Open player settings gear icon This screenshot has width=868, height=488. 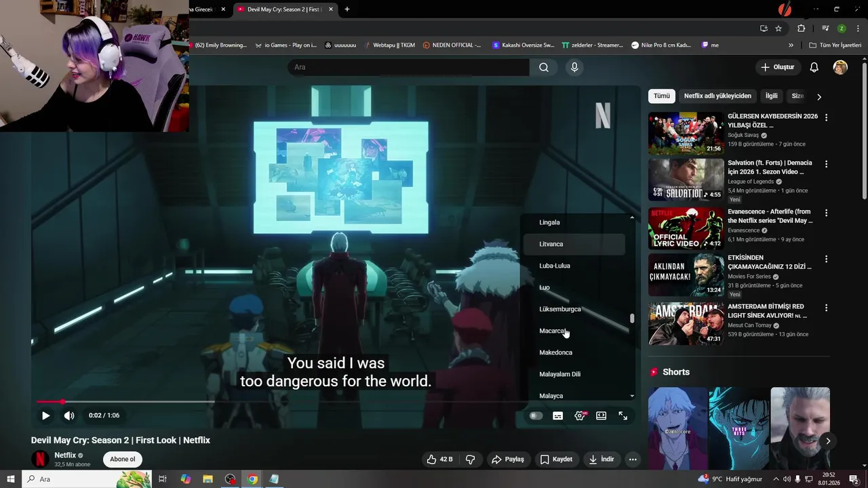click(x=580, y=415)
